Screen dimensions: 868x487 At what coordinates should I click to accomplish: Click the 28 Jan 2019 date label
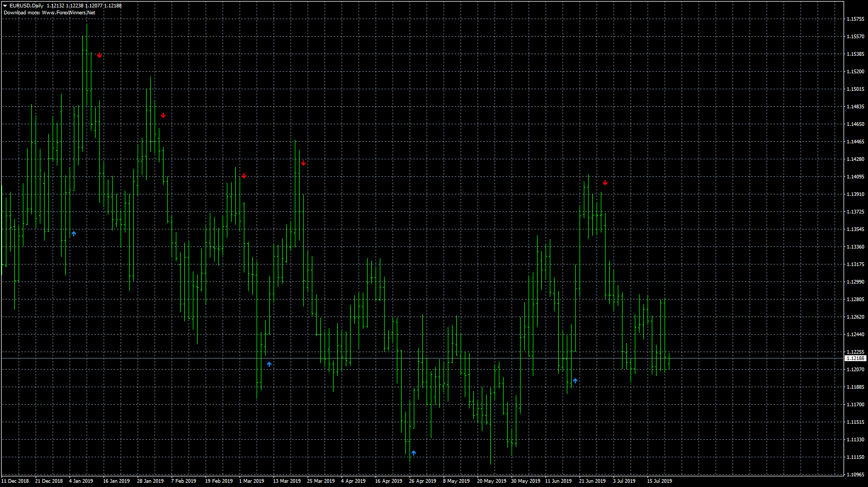click(x=150, y=481)
